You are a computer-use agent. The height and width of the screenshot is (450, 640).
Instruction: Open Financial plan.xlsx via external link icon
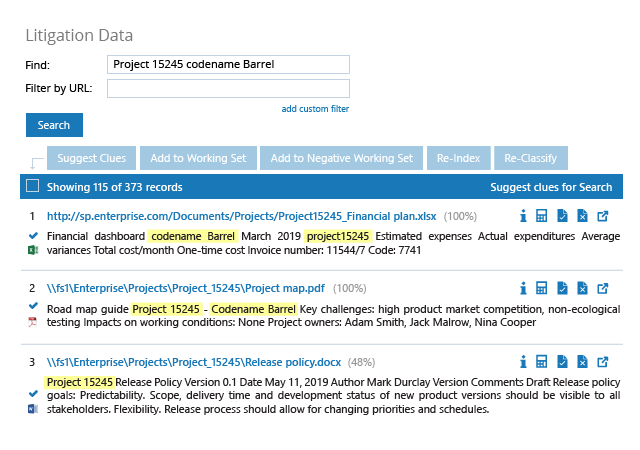(603, 216)
